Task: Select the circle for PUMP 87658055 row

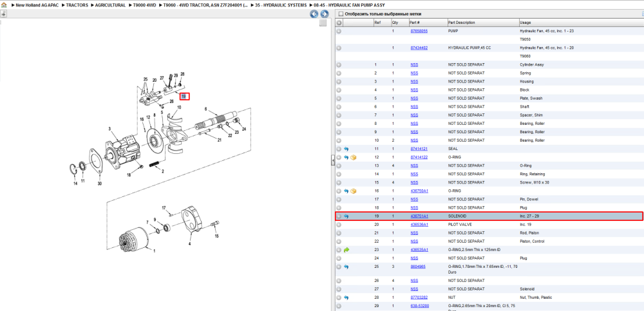Action: [x=339, y=31]
